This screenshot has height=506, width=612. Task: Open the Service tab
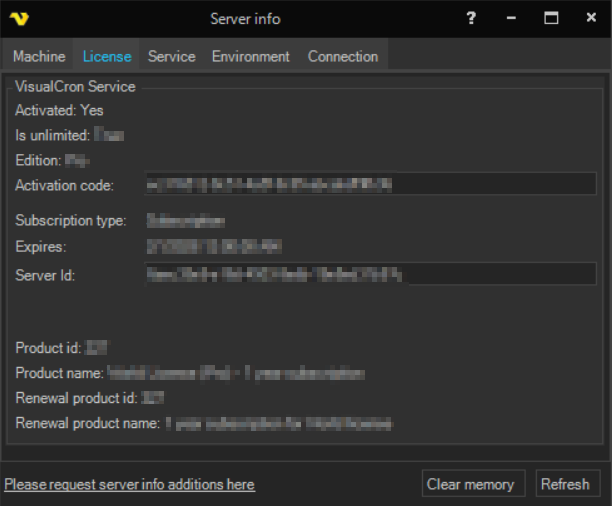[x=171, y=56]
